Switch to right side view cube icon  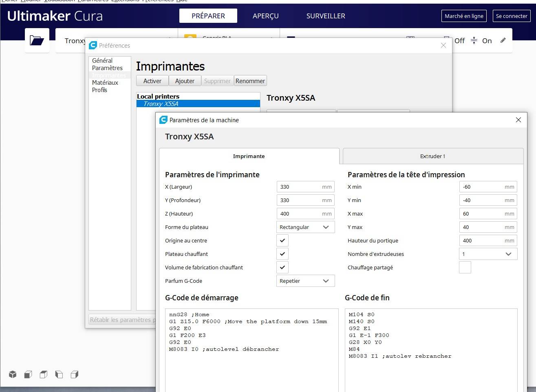(75, 374)
